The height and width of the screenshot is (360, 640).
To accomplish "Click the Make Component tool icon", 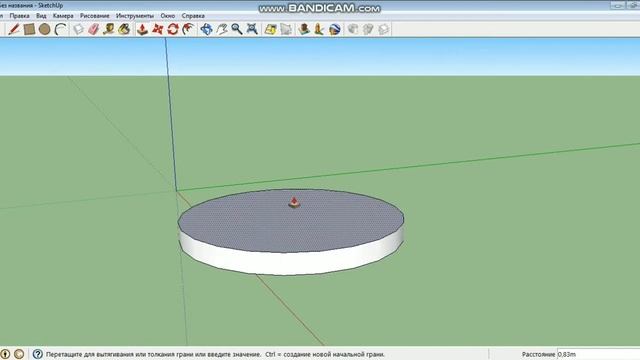I will tap(78, 29).
